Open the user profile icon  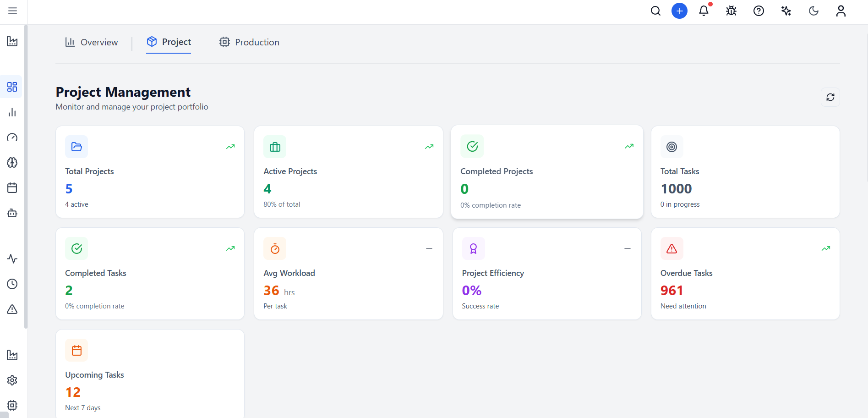point(841,11)
